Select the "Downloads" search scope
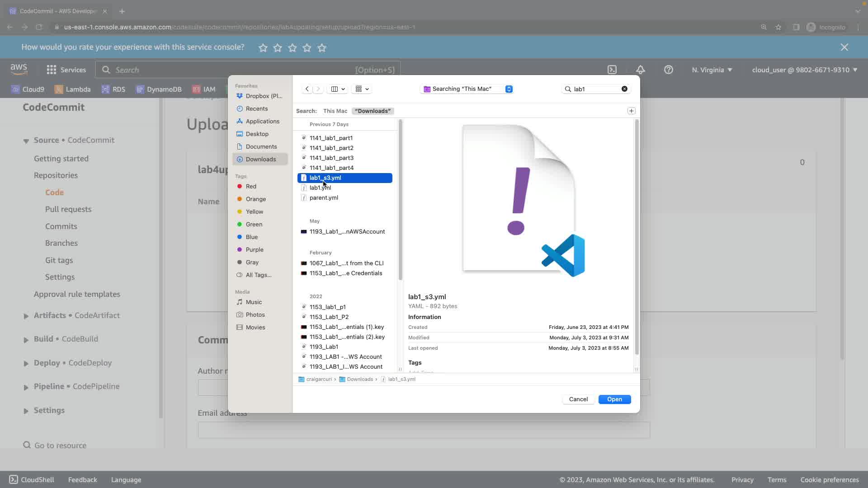Screen dimensions: 868x488 pos(373,111)
